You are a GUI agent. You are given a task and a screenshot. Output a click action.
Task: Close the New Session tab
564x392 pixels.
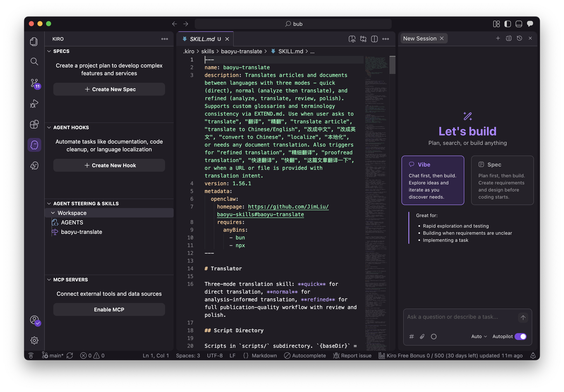click(442, 38)
